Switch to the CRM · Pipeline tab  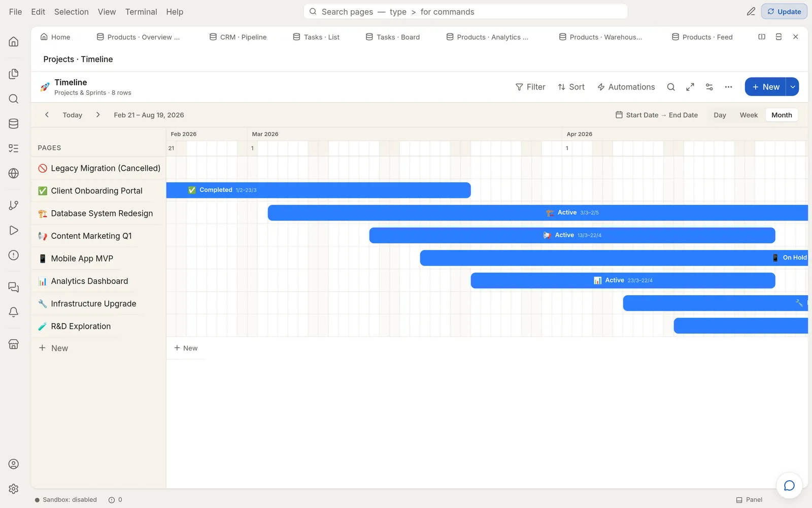pos(238,37)
